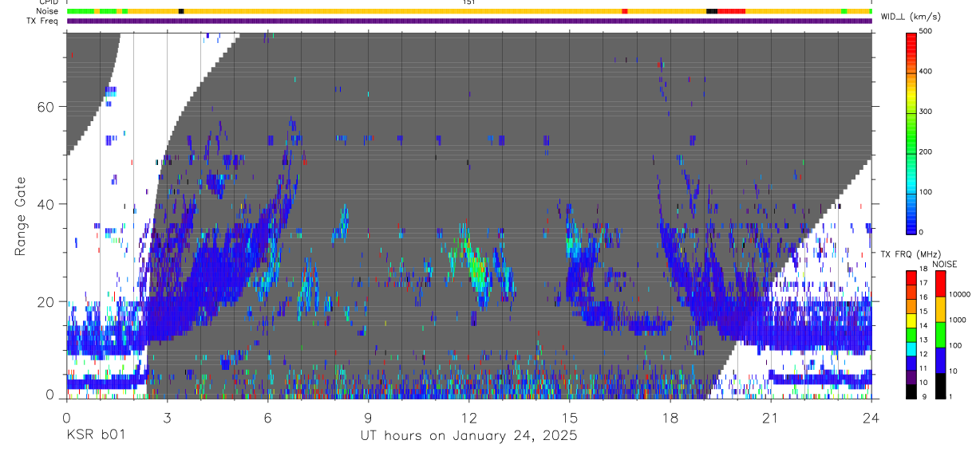Click x-axis tick label '24'
The width and height of the screenshot is (980, 452).
[x=871, y=419]
